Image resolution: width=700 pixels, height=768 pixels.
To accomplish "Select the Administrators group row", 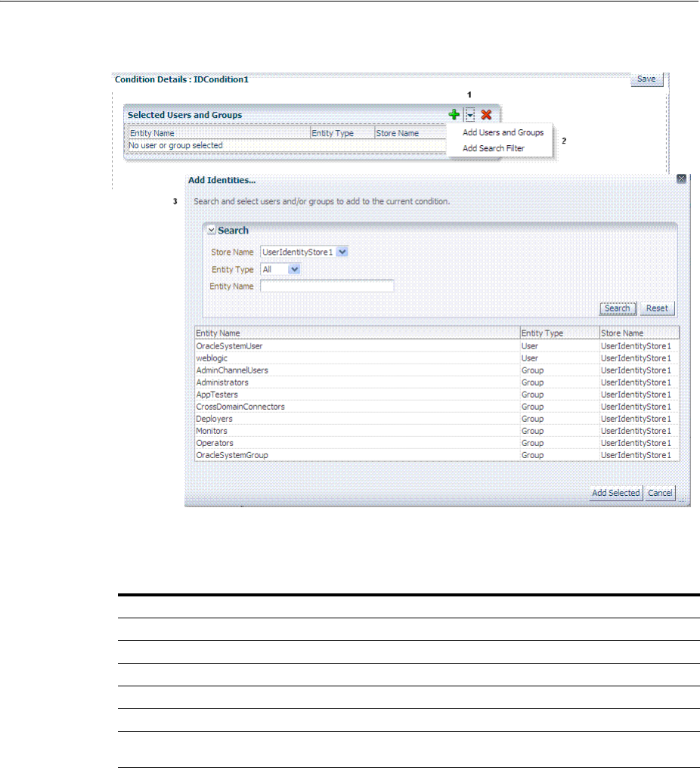I will click(x=437, y=382).
